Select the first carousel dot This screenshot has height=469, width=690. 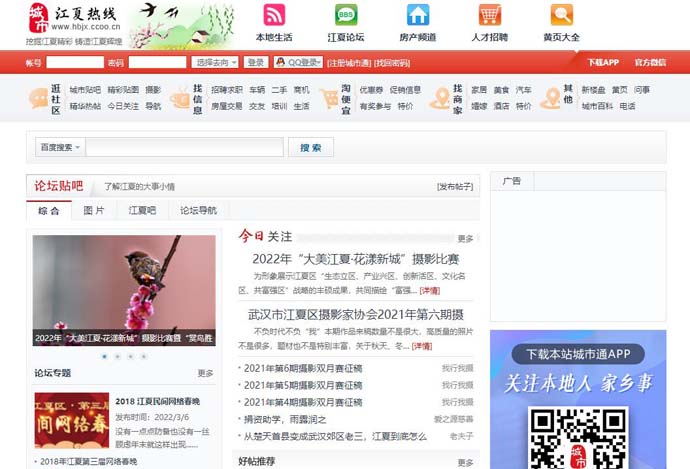105,356
